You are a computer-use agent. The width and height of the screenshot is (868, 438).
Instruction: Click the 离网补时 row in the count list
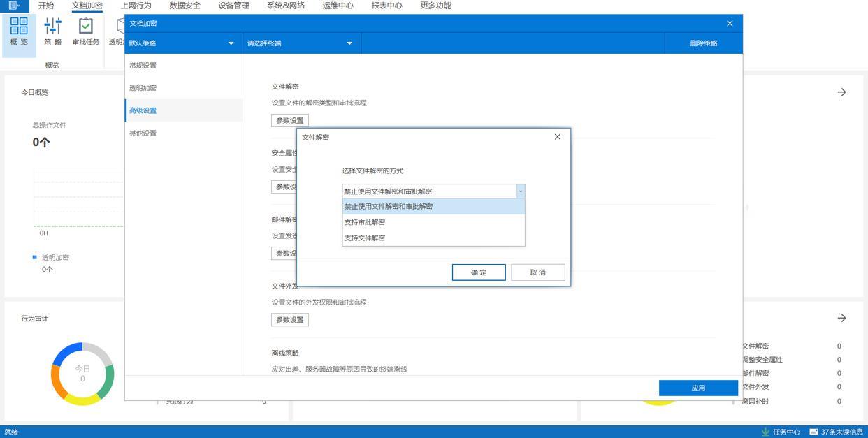click(755, 401)
